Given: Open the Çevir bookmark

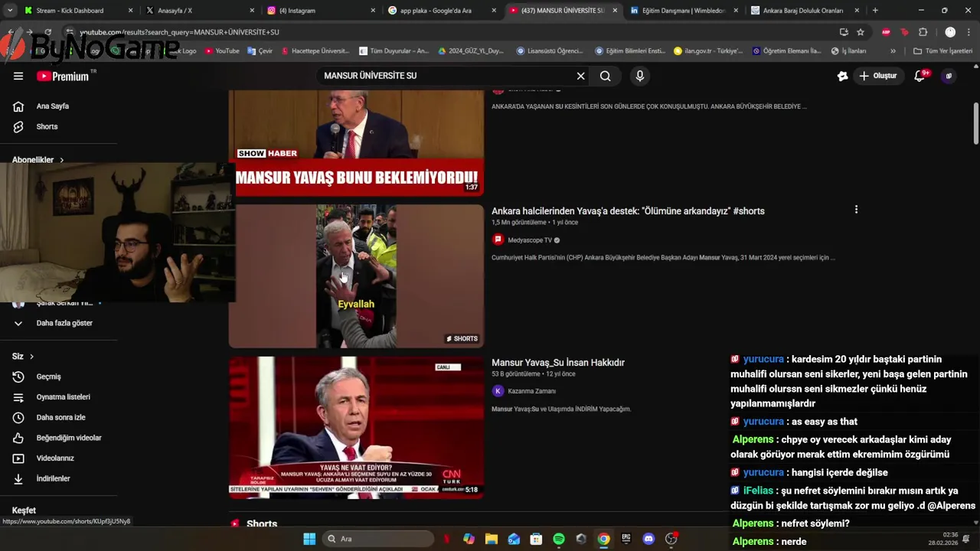Looking at the screenshot, I should [260, 51].
